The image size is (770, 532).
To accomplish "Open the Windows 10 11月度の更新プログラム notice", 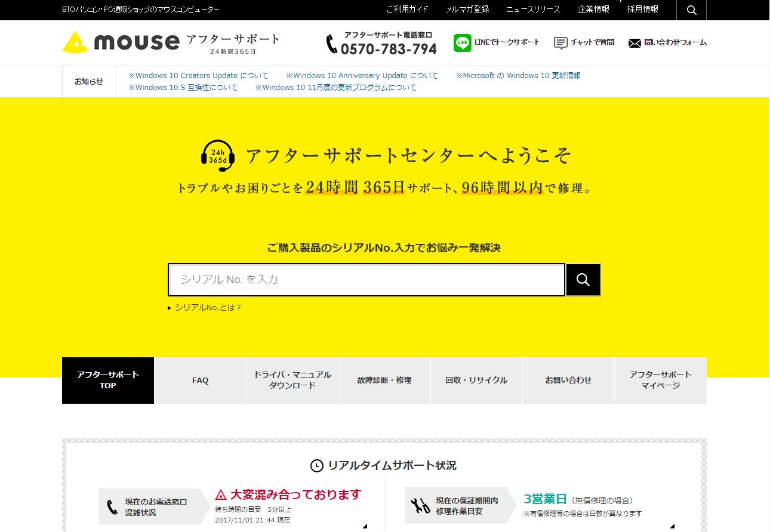I will click(x=336, y=88).
